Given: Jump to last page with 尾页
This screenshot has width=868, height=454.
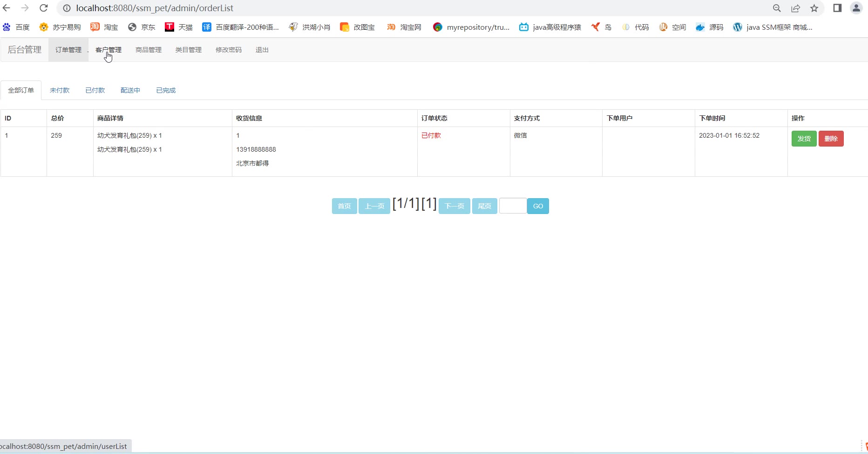Looking at the screenshot, I should point(485,206).
